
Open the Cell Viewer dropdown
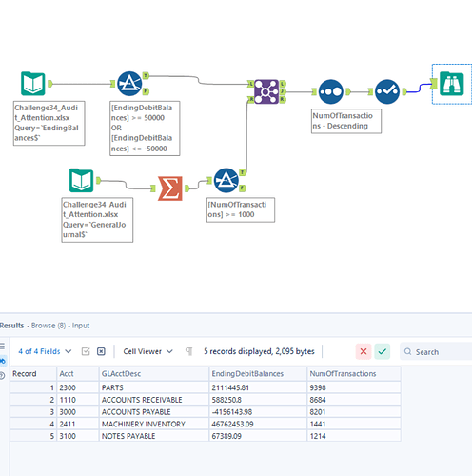tap(147, 351)
